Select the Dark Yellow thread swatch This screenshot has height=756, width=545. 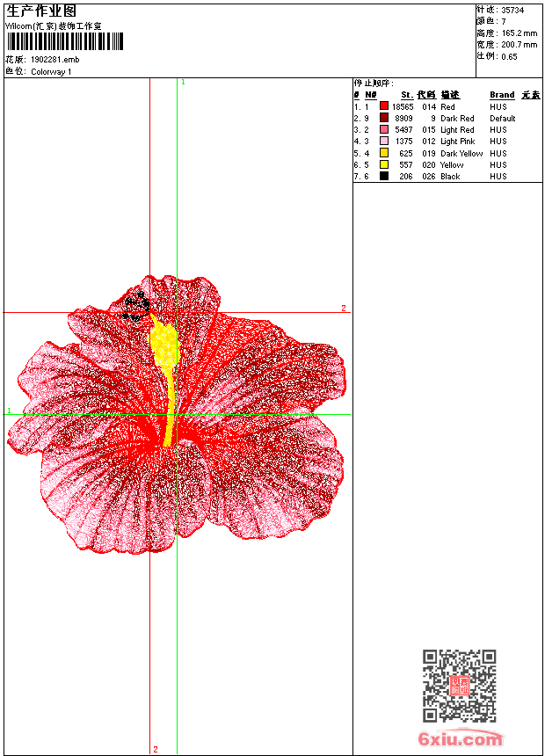(384, 153)
